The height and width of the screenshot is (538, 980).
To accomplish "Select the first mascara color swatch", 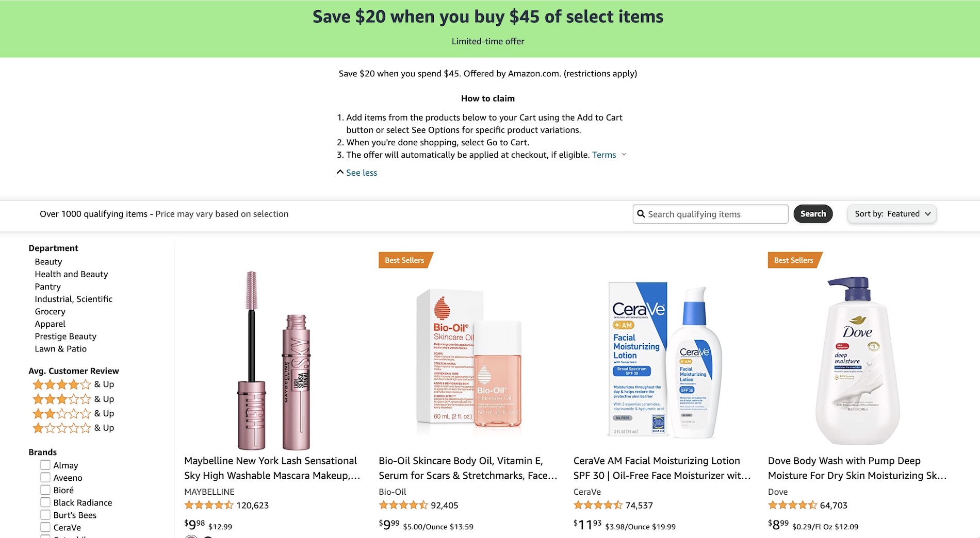I will pyautogui.click(x=191, y=536).
